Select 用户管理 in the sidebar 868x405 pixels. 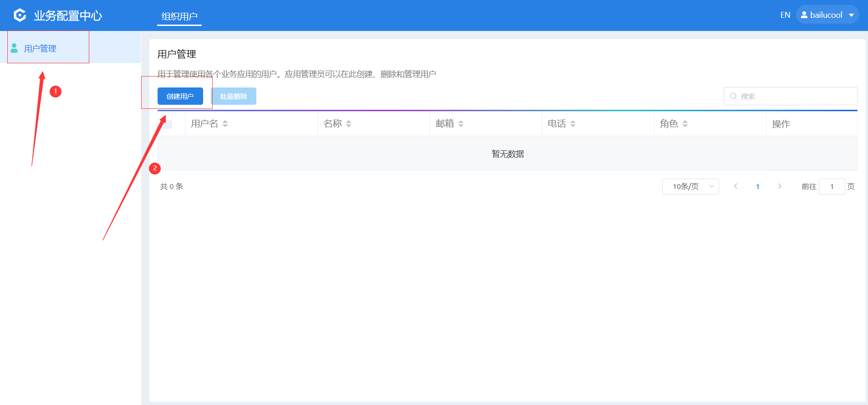pos(70,47)
